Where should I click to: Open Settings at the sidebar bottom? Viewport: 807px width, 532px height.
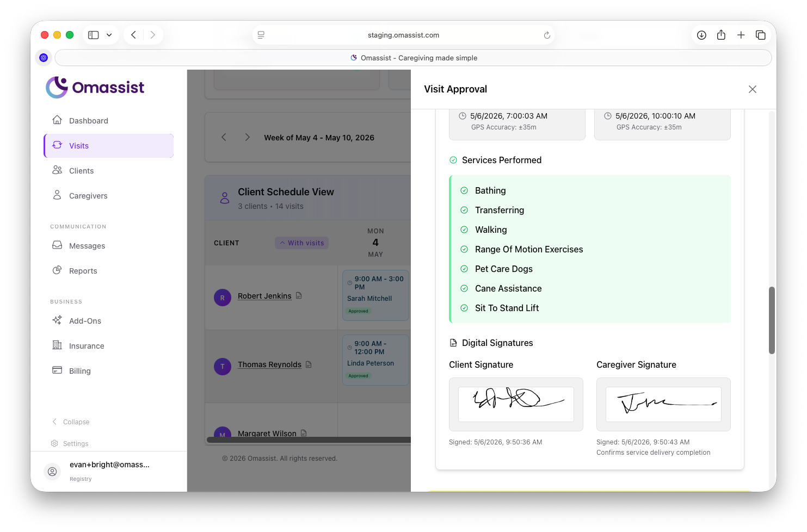[70, 444]
